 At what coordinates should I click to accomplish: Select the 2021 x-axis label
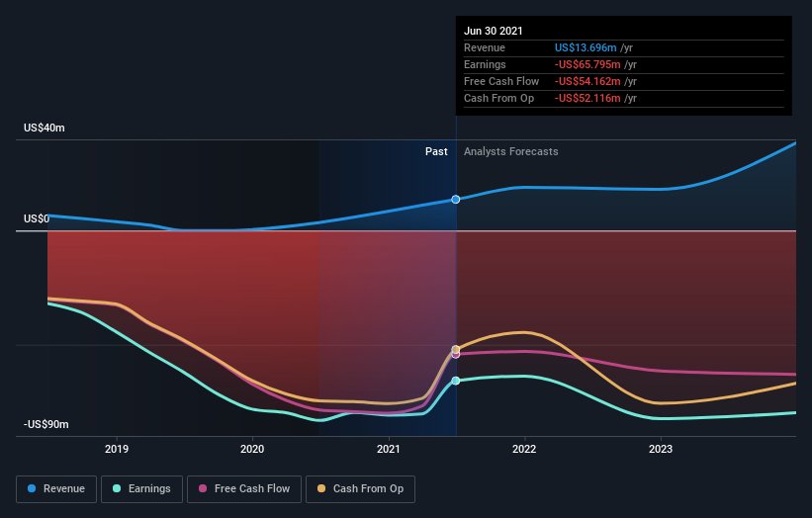pos(389,449)
